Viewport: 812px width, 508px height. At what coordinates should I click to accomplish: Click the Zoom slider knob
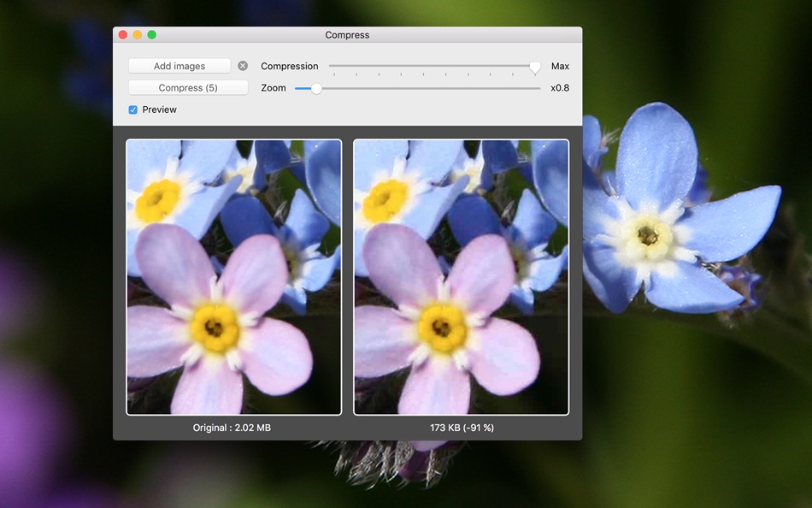316,88
